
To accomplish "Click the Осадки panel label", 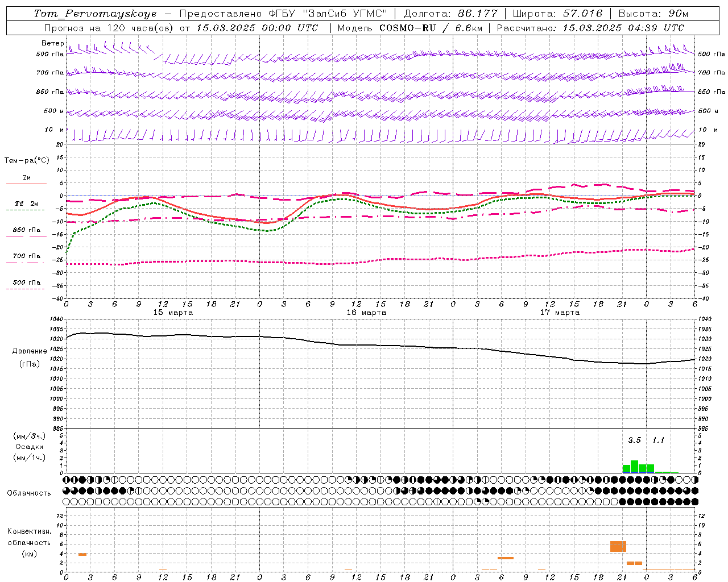I will click(x=30, y=447).
